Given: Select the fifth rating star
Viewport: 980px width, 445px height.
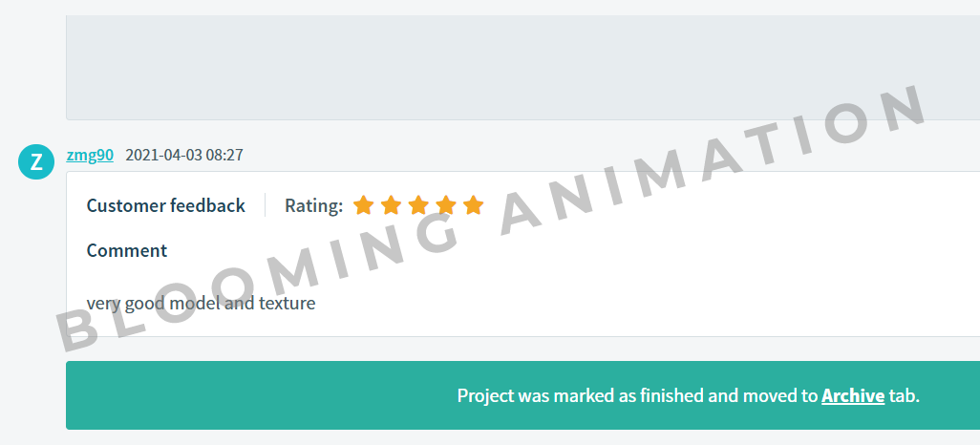Looking at the screenshot, I should pos(474,205).
